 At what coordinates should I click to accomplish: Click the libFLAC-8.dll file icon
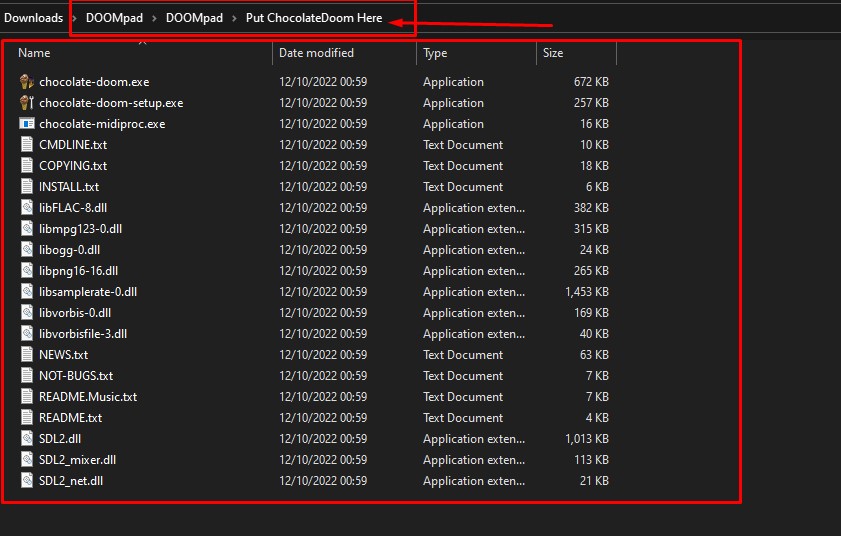[x=26, y=208]
